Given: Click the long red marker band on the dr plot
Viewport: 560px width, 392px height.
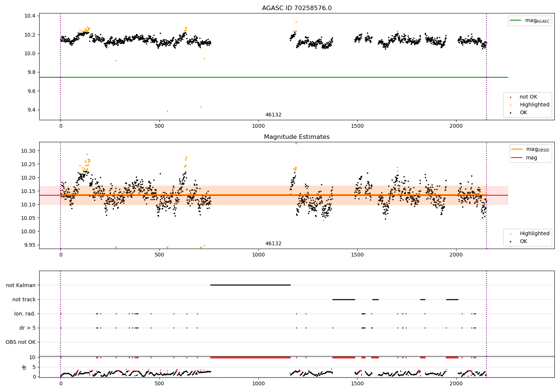Looking at the screenshot, I should [x=251, y=358].
